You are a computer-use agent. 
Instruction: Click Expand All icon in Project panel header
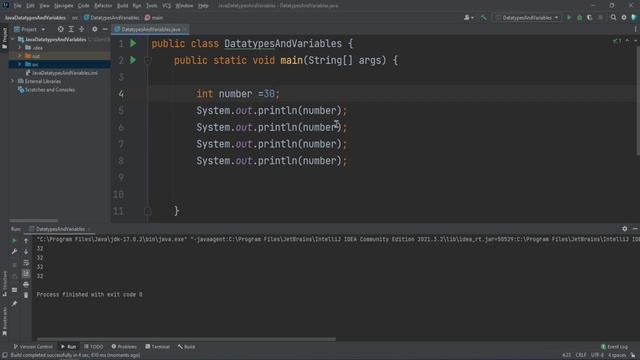pos(71,29)
